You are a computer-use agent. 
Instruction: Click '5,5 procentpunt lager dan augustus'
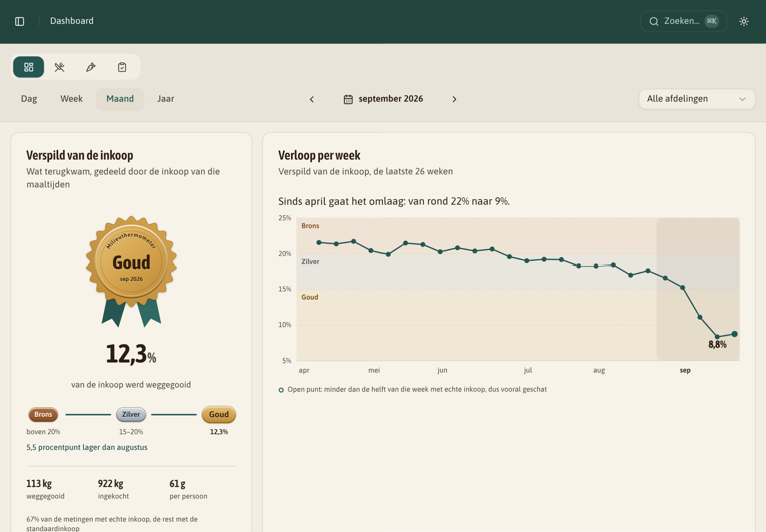(x=87, y=447)
